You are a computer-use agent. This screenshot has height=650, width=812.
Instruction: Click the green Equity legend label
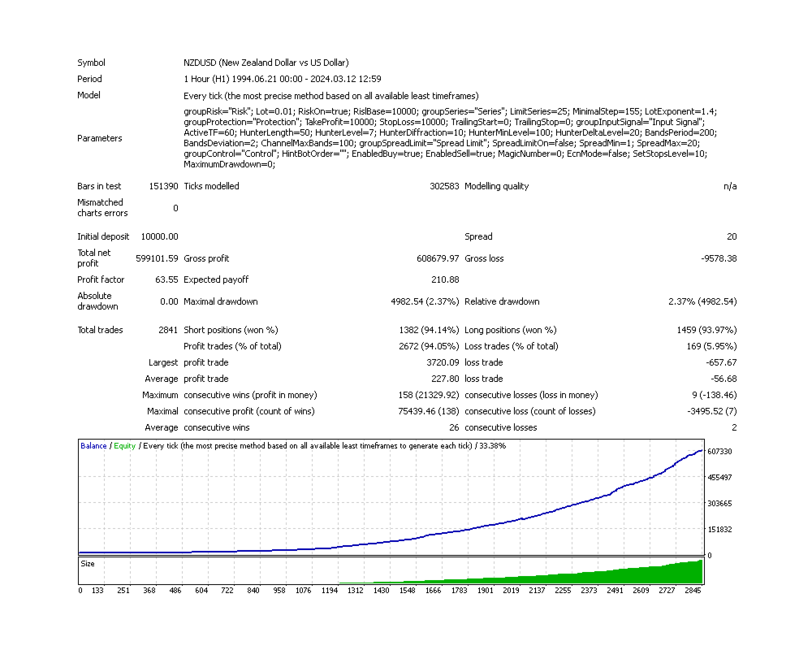point(125,446)
